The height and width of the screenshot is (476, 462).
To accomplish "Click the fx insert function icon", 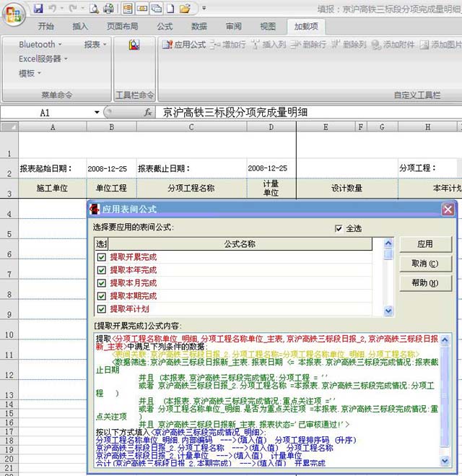I will tap(148, 113).
